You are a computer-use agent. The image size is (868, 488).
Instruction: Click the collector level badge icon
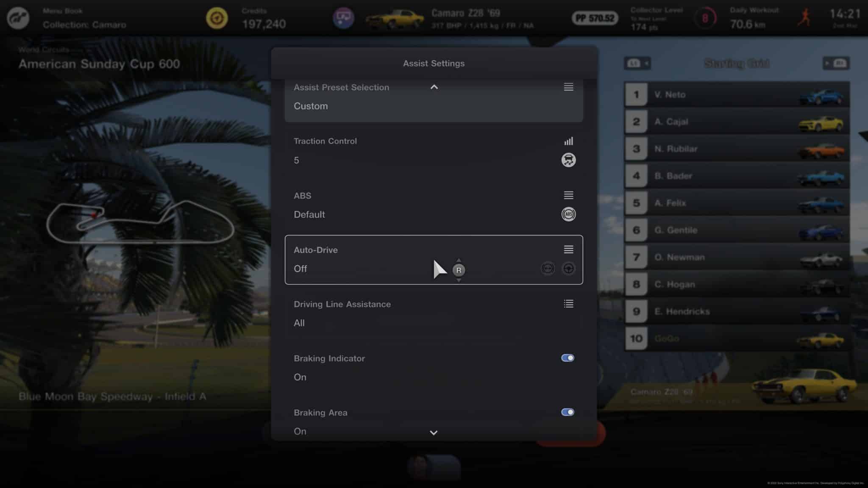pos(706,18)
